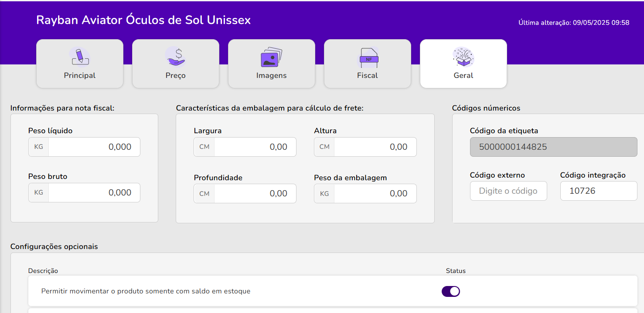The height and width of the screenshot is (313, 644).
Task: Focus the Peso líquido input field
Action: point(94,147)
